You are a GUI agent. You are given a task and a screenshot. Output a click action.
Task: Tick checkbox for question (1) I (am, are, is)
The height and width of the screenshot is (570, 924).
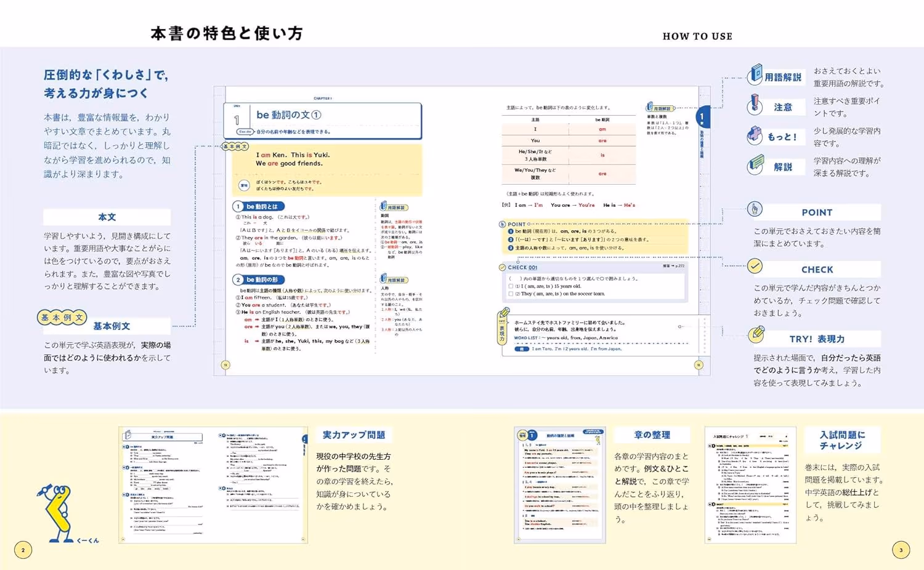[x=511, y=286]
